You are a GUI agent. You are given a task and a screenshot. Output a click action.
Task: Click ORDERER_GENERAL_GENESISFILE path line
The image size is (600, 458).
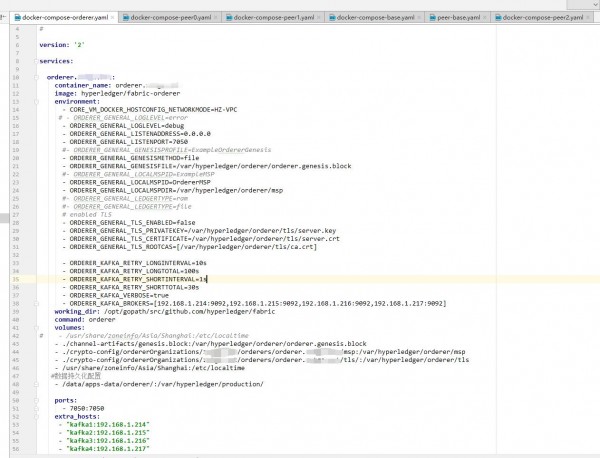coord(207,166)
